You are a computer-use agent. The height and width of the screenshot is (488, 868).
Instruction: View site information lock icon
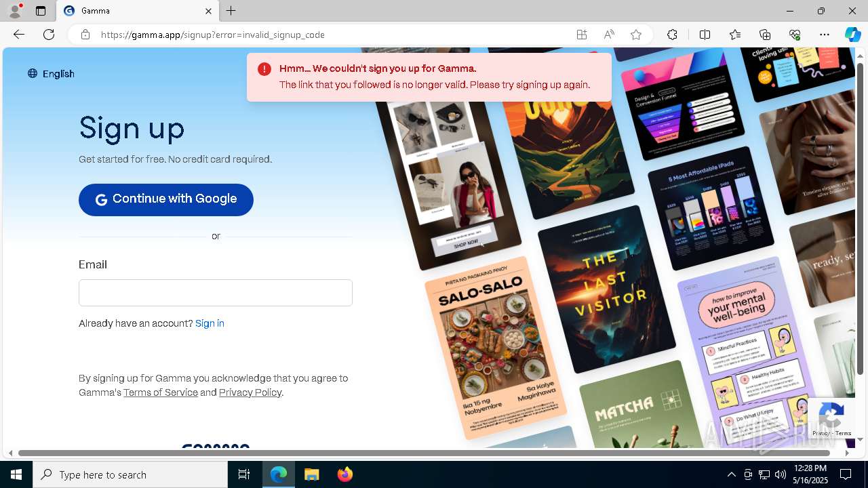pyautogui.click(x=85, y=35)
